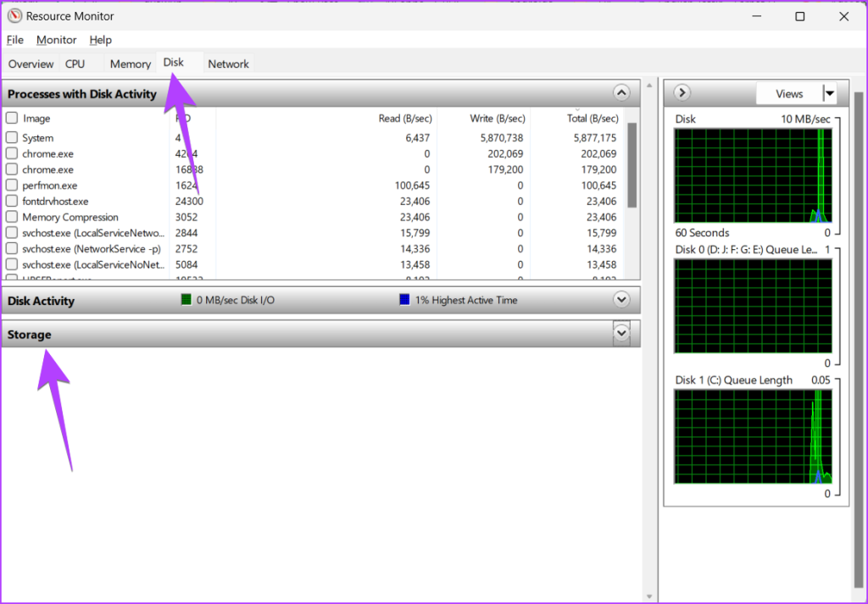
Task: Open the Memory tab
Action: coord(130,64)
